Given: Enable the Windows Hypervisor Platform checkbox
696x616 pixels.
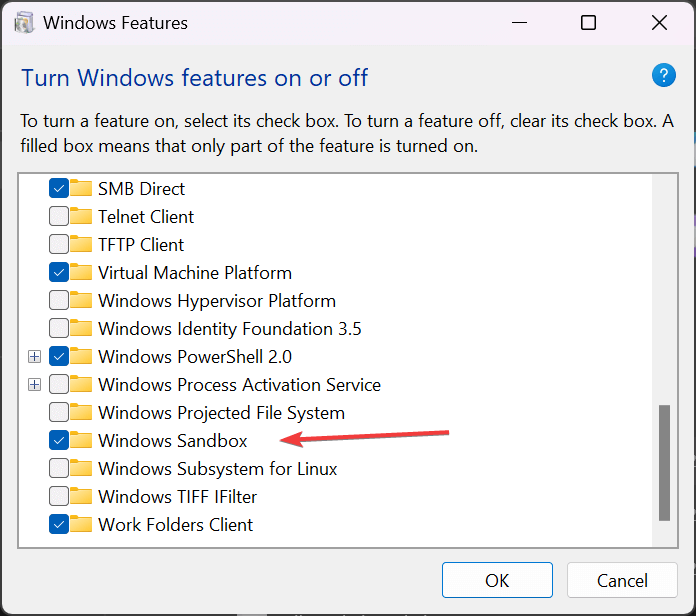Looking at the screenshot, I should point(59,300).
